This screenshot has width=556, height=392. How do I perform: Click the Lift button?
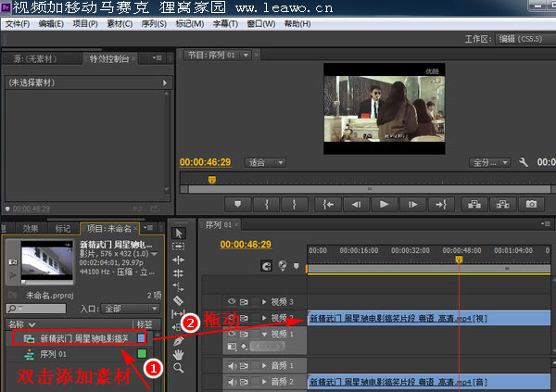(474, 204)
